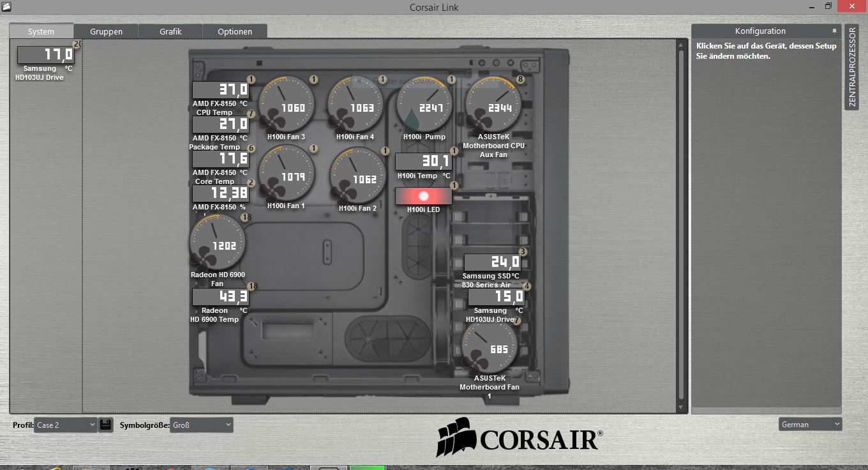Select the AMD FX-8150 Package Temp readout
Viewport: 868px width, 470px height.
221,125
